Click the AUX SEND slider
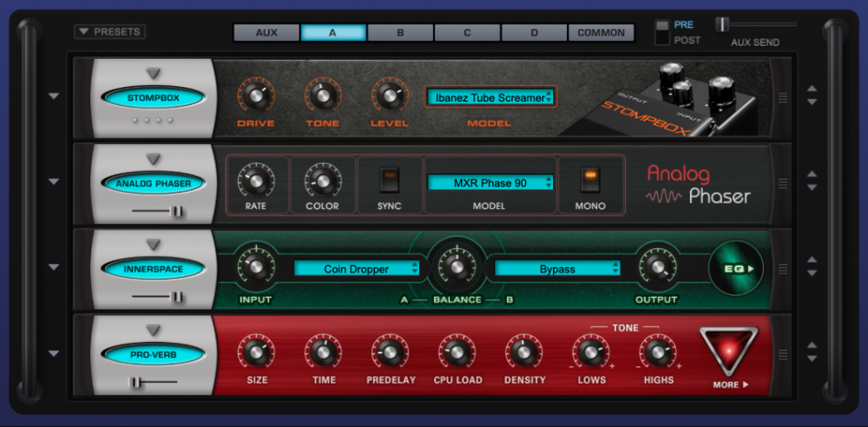 756,24
